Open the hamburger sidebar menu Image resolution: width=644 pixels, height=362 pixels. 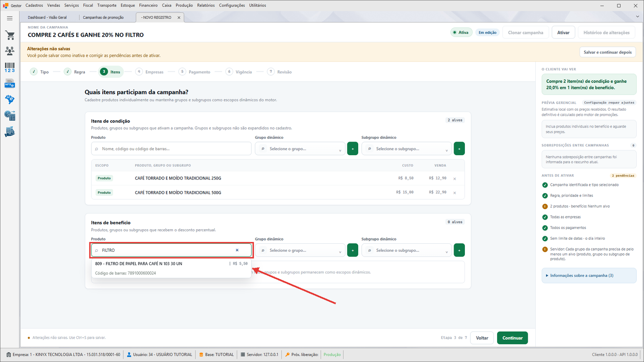pos(10,18)
